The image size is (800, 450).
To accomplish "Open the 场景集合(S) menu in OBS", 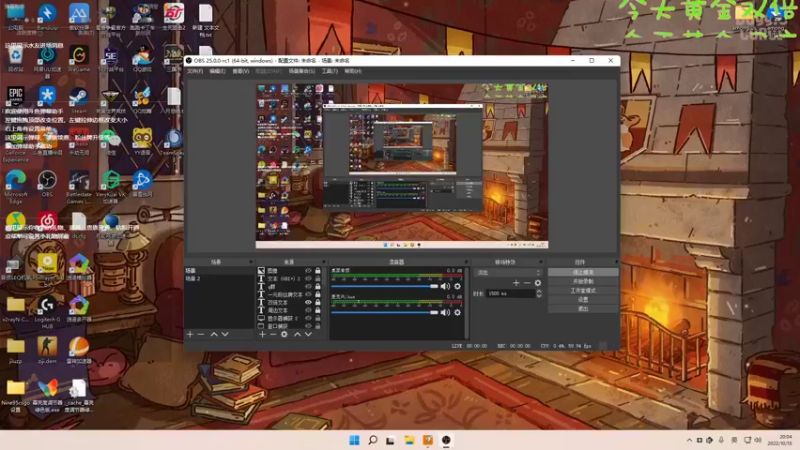I will tap(302, 71).
